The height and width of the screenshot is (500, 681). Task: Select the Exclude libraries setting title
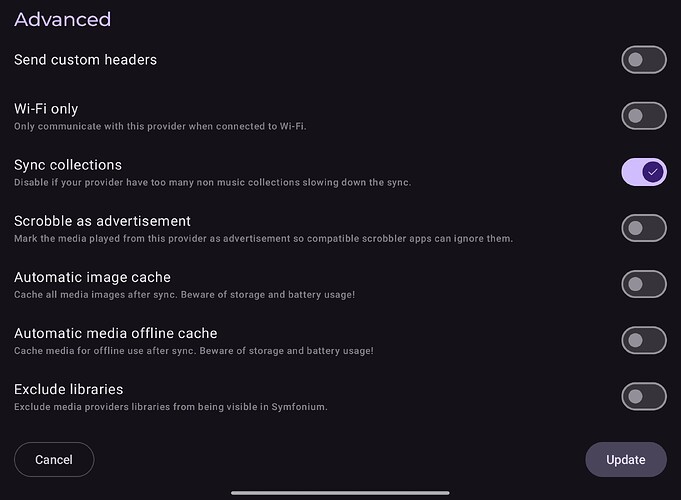pos(69,389)
